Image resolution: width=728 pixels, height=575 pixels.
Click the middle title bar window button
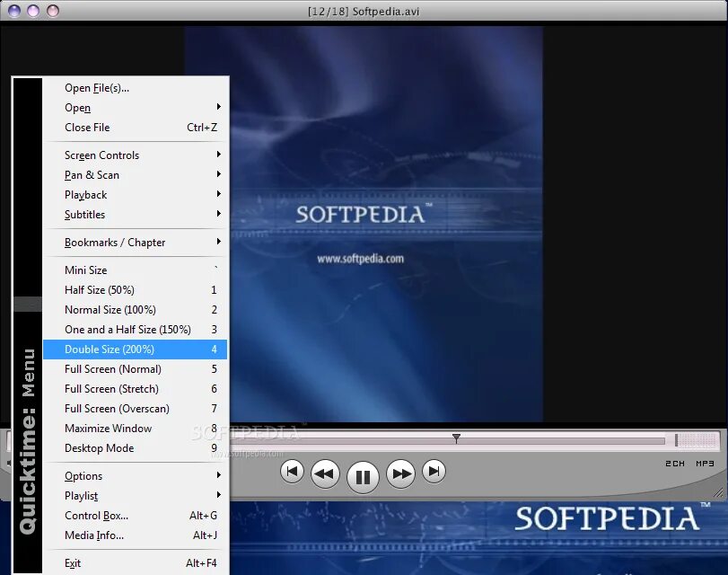33,10
